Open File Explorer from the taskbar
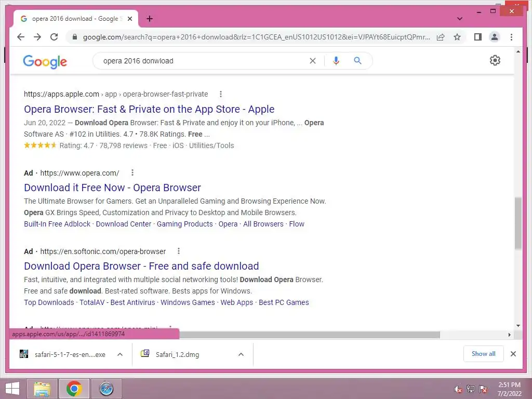The image size is (532, 399). [42, 389]
